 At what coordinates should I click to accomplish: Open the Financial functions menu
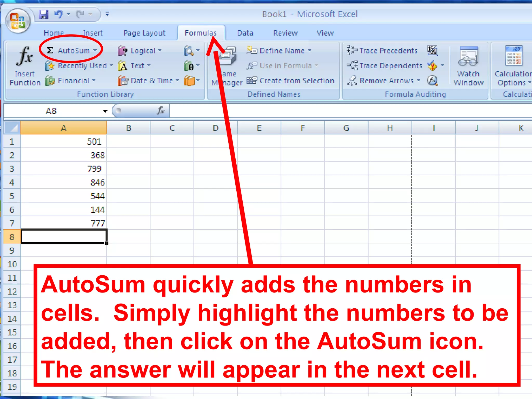(70, 81)
